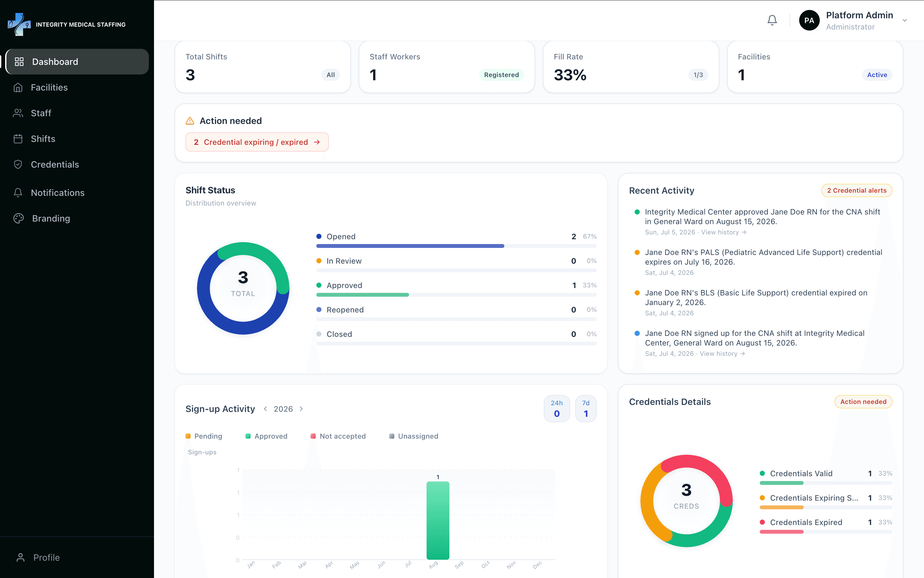Click the Fill Rate card

point(631,66)
